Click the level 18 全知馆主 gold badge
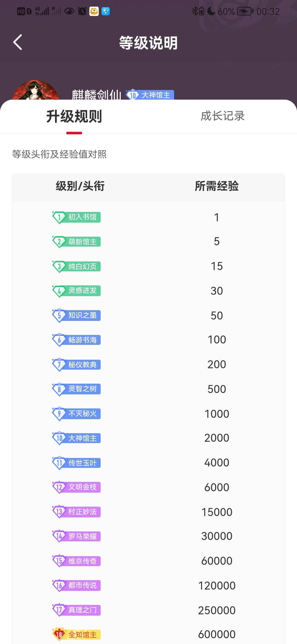This screenshot has height=644, width=297. point(76,635)
